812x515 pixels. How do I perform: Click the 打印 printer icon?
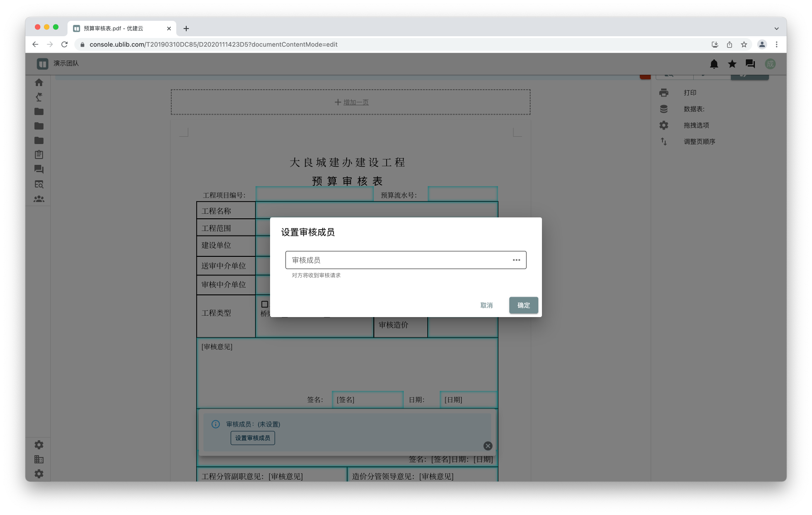tap(664, 93)
